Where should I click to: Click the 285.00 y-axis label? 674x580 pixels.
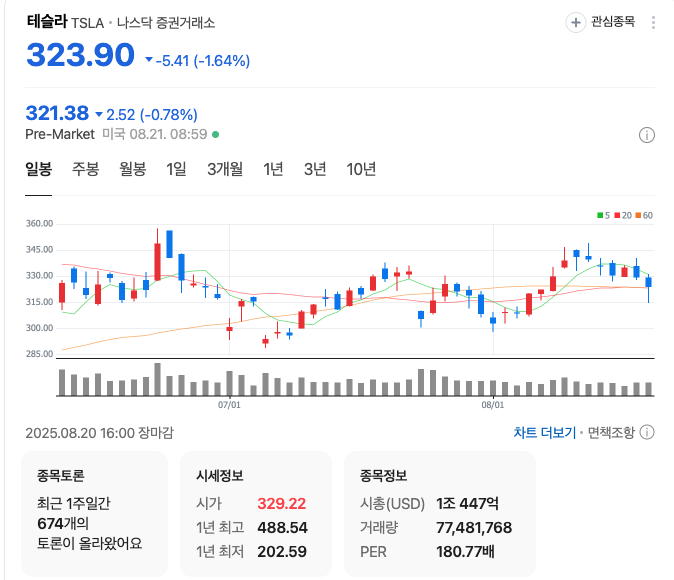click(x=40, y=354)
